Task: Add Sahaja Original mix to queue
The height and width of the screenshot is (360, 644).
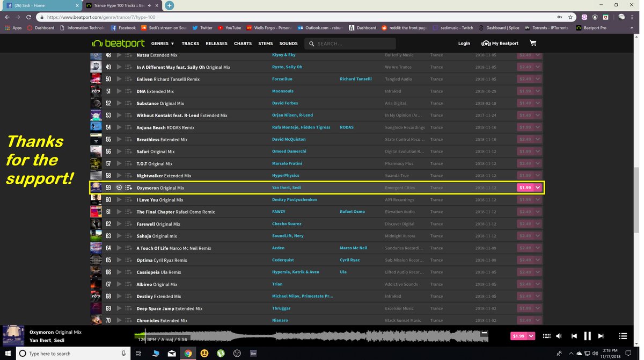Action: [129, 236]
